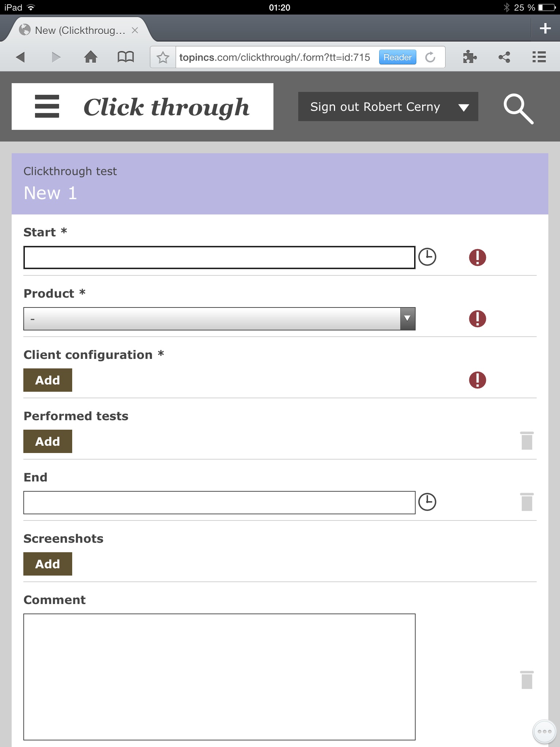Click the magnifier search icon
This screenshot has height=747, width=560.
[518, 109]
